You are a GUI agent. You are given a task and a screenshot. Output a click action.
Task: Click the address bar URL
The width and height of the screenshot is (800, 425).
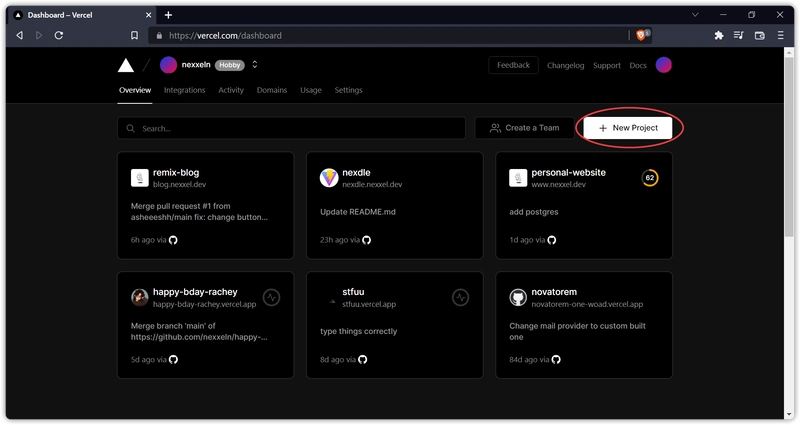225,36
